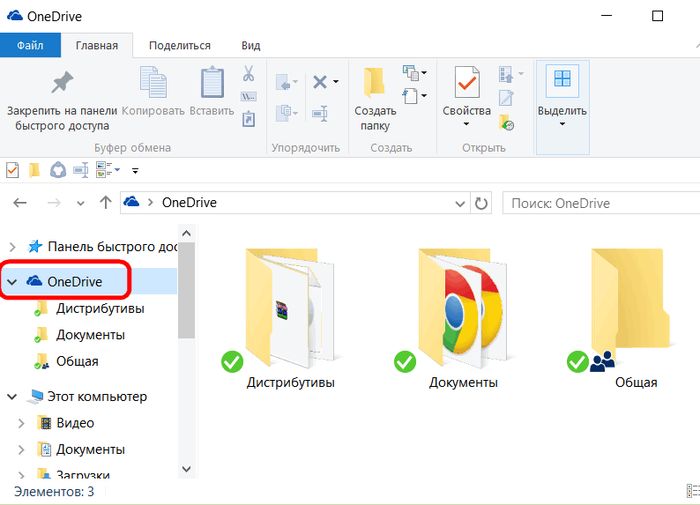This screenshot has height=505, width=700.
Task: Open the Файл menu
Action: pyautogui.click(x=30, y=45)
